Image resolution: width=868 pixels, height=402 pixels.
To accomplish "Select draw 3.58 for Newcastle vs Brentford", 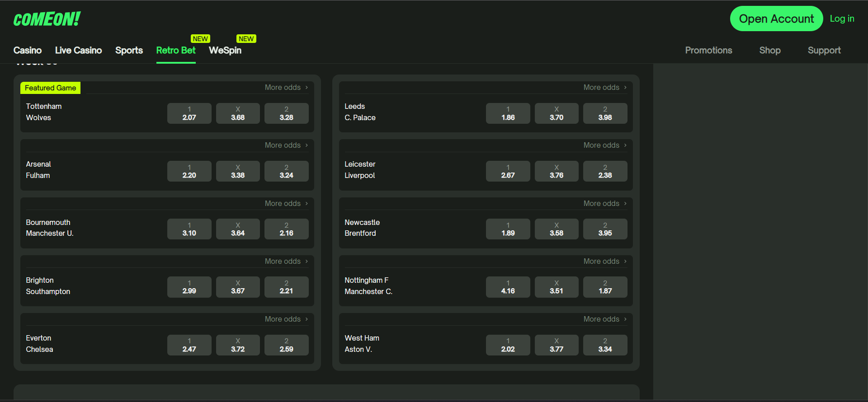I will tap(557, 229).
